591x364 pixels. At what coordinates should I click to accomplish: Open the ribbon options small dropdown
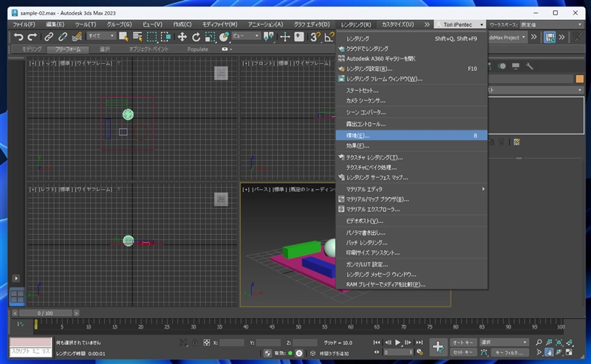click(x=227, y=49)
